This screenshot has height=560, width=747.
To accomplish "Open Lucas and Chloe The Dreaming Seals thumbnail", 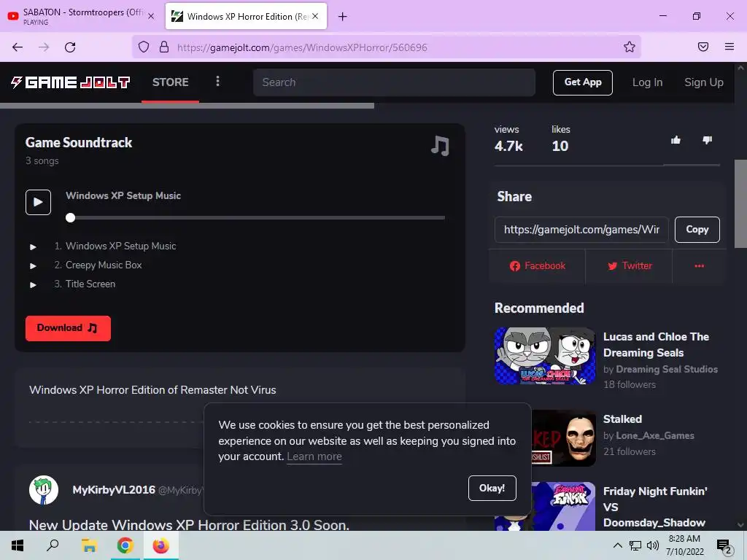I will point(545,356).
